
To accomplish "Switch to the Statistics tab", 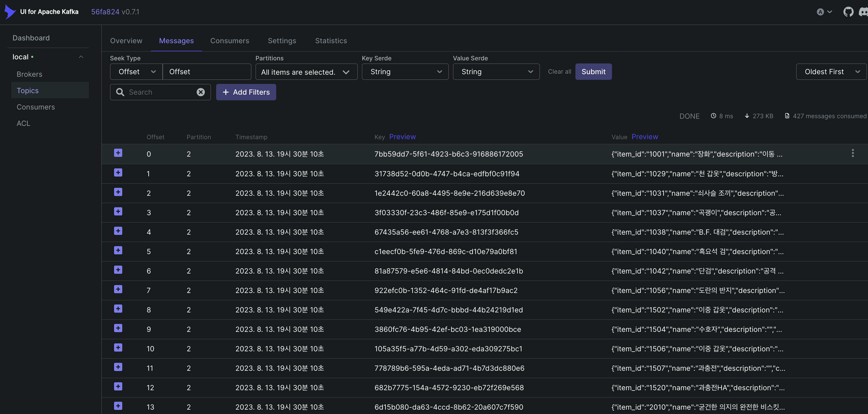I will pyautogui.click(x=331, y=41).
